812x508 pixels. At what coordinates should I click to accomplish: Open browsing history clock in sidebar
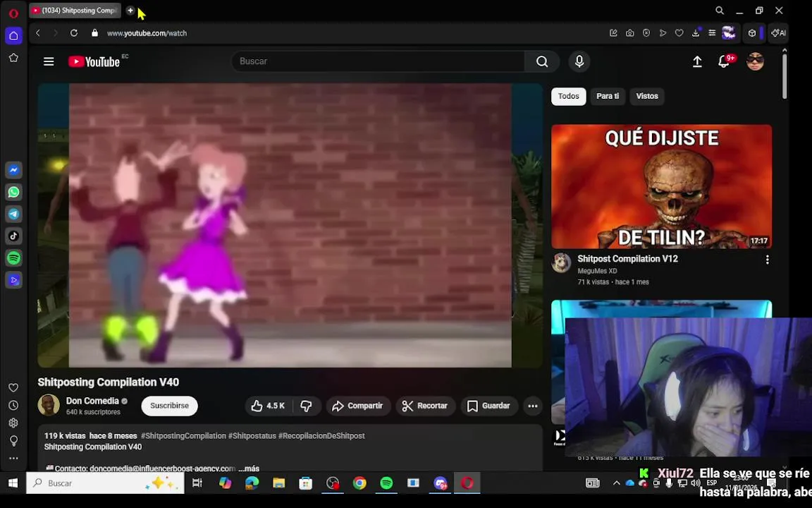(x=13, y=406)
